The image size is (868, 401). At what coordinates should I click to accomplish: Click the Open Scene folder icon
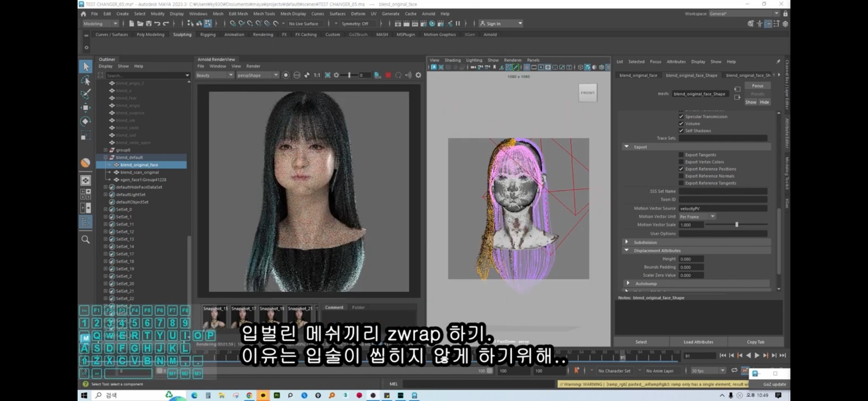point(140,23)
